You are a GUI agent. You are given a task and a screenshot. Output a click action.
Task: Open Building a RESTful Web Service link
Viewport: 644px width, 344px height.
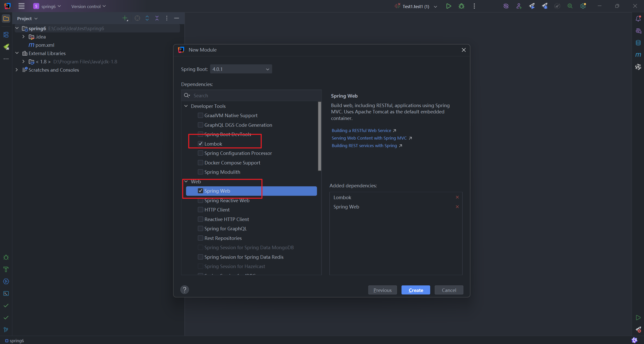tap(361, 131)
